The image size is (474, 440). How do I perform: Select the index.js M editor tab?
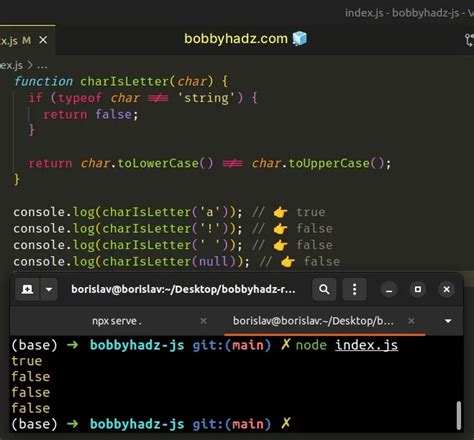coord(27,40)
